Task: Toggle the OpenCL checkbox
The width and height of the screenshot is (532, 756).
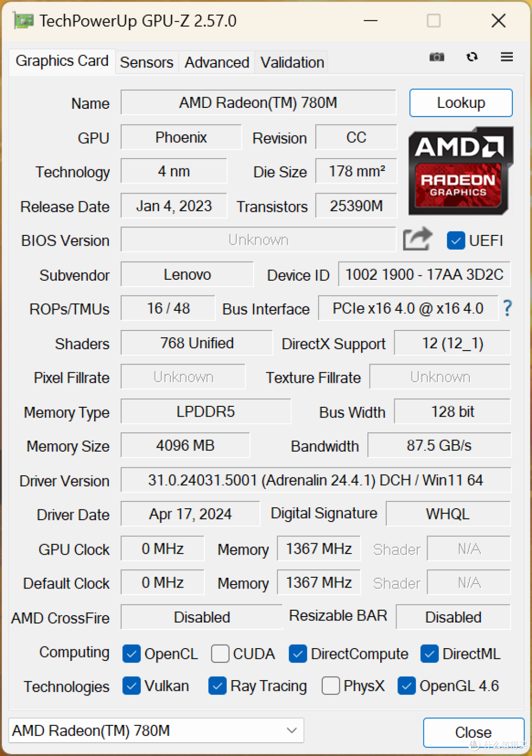Action: pos(132,654)
